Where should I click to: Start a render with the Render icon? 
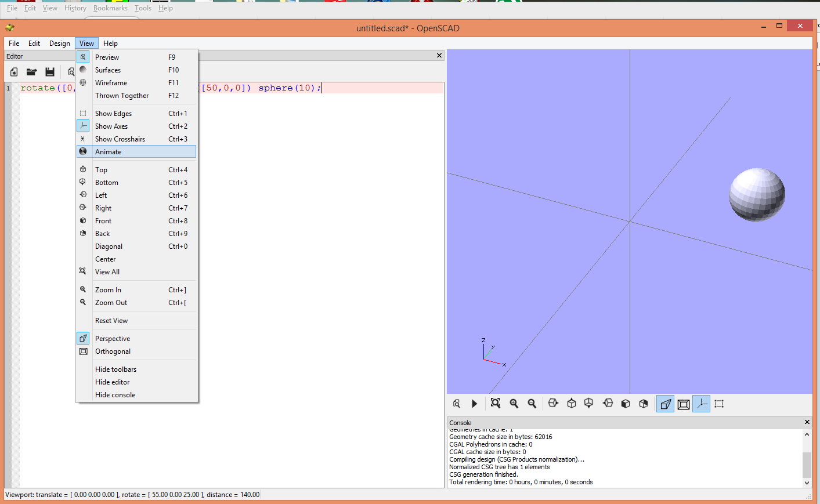point(475,403)
